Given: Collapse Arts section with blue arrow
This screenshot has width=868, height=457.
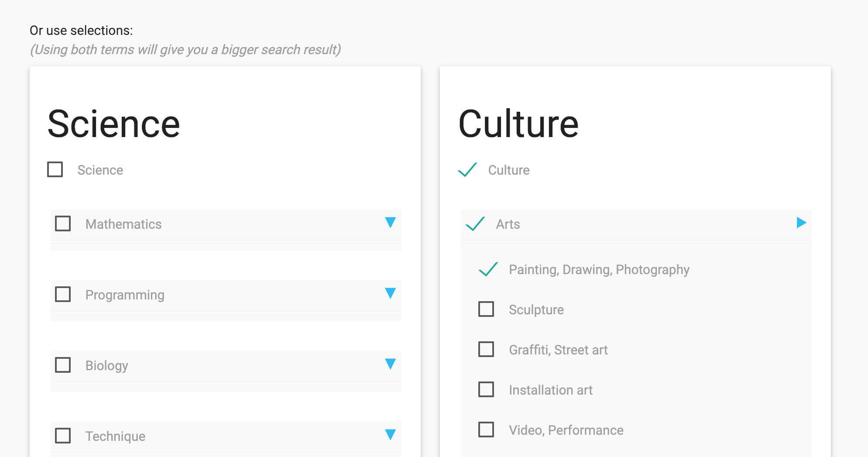Looking at the screenshot, I should (801, 223).
